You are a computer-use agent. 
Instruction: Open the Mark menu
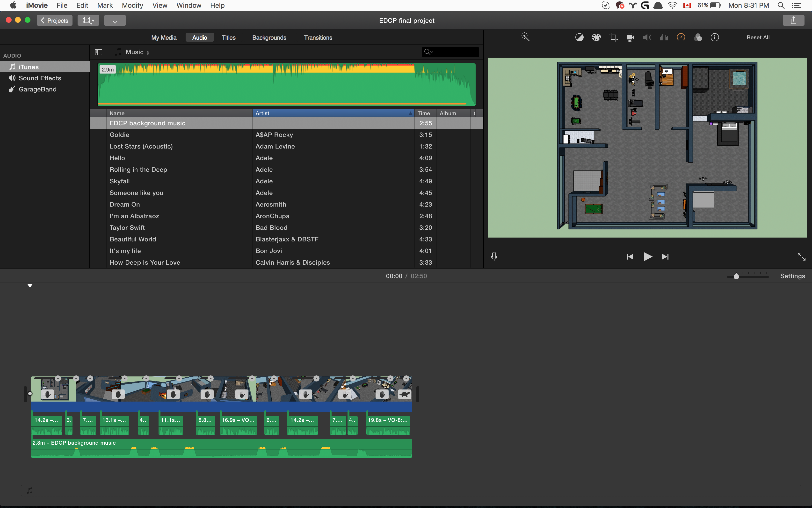coord(105,5)
